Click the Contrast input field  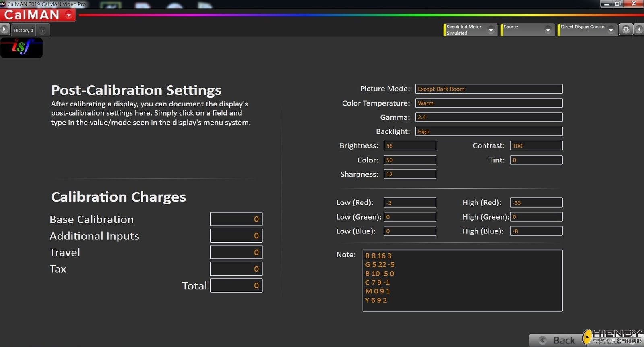click(x=536, y=146)
